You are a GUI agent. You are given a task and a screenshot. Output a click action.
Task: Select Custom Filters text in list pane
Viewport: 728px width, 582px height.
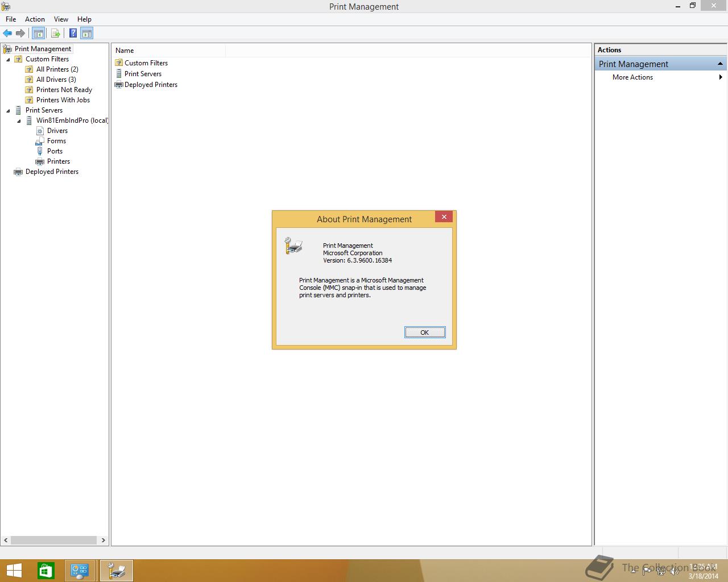[x=146, y=63]
